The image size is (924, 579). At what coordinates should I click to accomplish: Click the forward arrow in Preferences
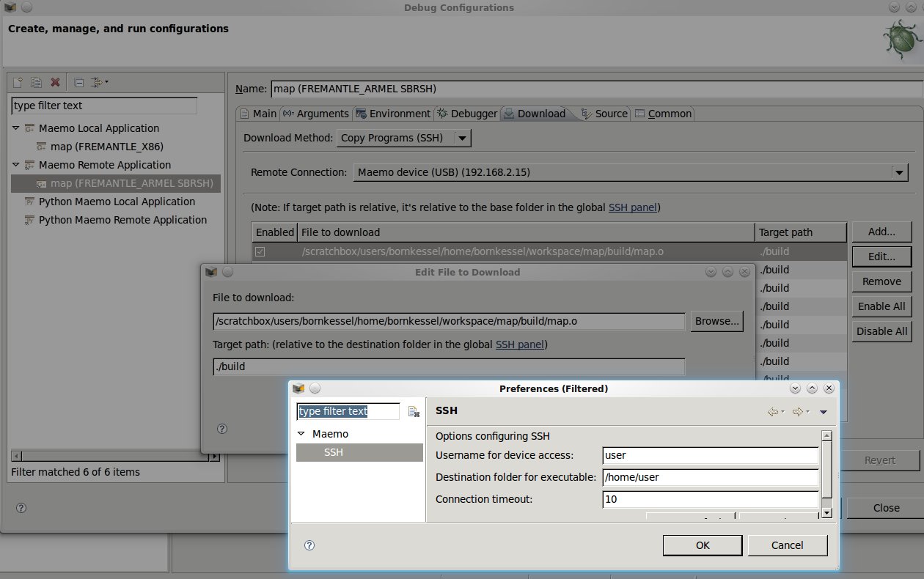click(798, 412)
